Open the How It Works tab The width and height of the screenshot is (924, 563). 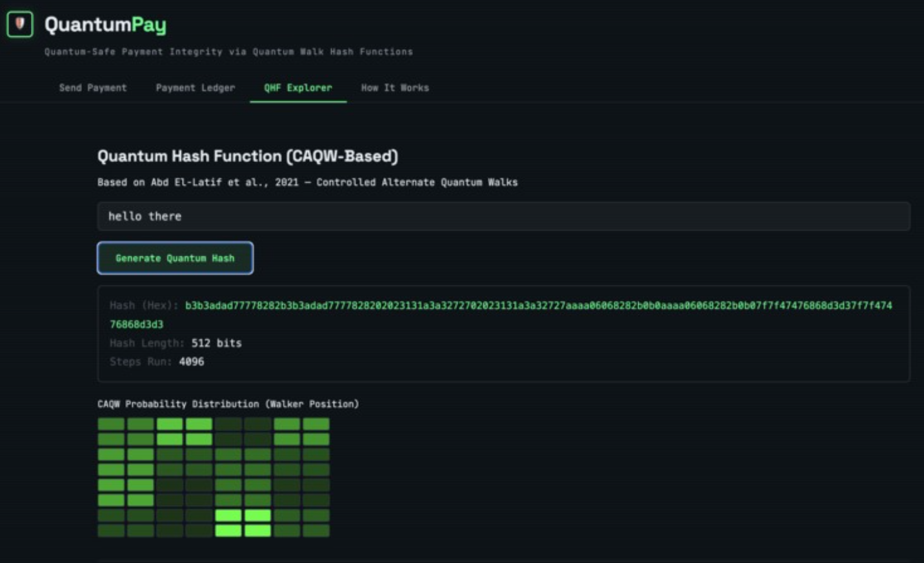395,88
